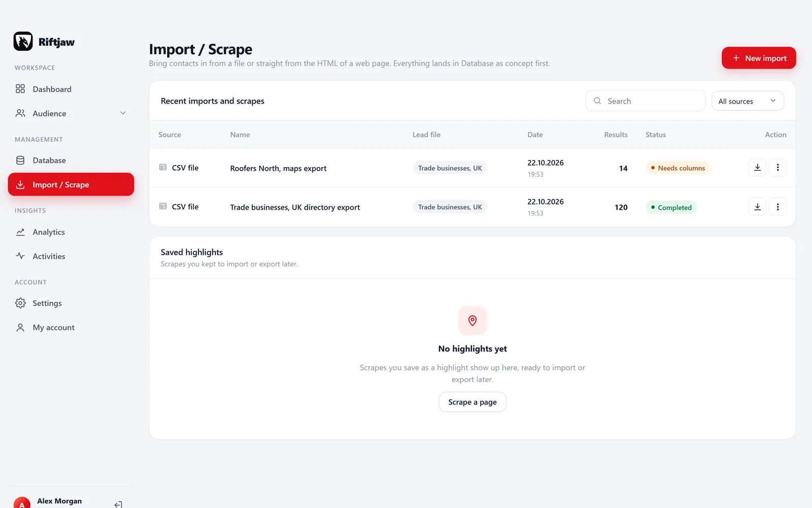Click the Name column header
Viewport: 812px width, 508px height.
click(240, 135)
